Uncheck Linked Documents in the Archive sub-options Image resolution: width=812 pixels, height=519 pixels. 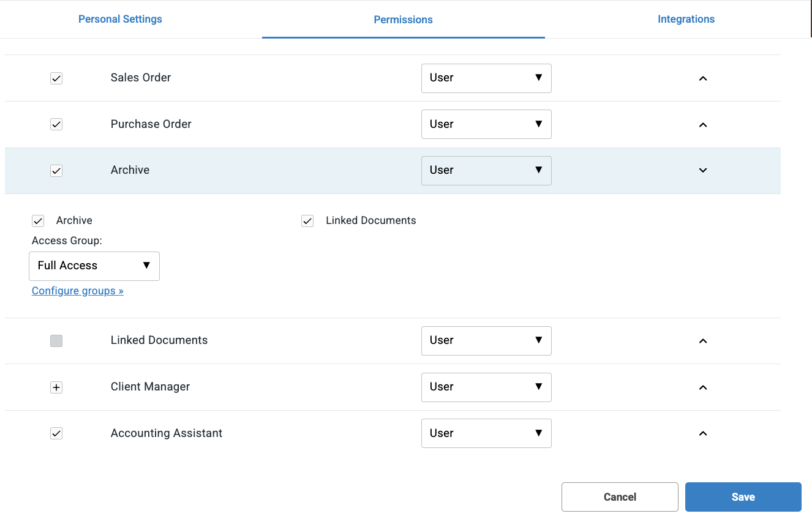point(307,221)
